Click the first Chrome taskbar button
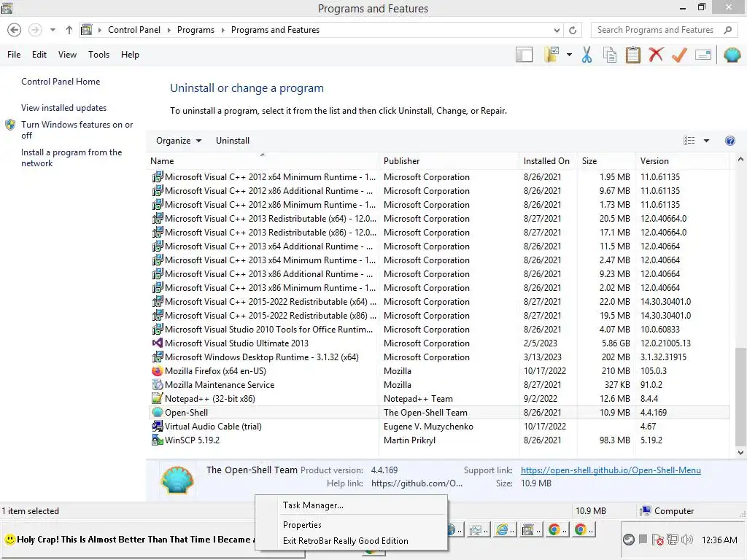Image resolution: width=747 pixels, height=560 pixels. tap(557, 529)
